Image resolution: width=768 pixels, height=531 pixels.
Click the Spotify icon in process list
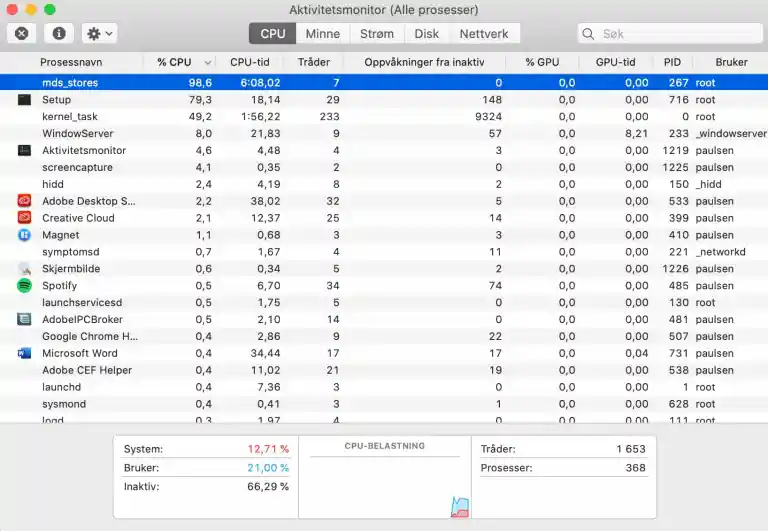coord(24,286)
